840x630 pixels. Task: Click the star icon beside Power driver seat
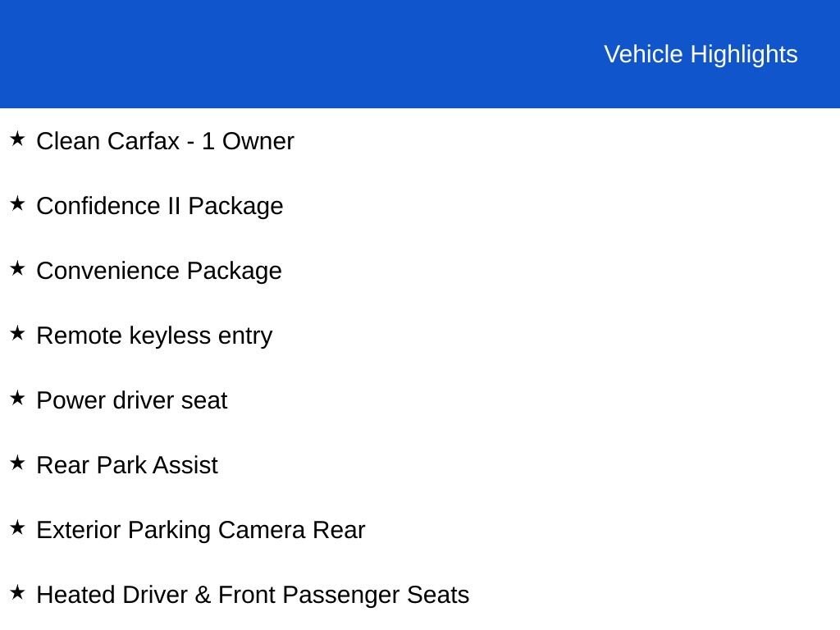(x=17, y=398)
